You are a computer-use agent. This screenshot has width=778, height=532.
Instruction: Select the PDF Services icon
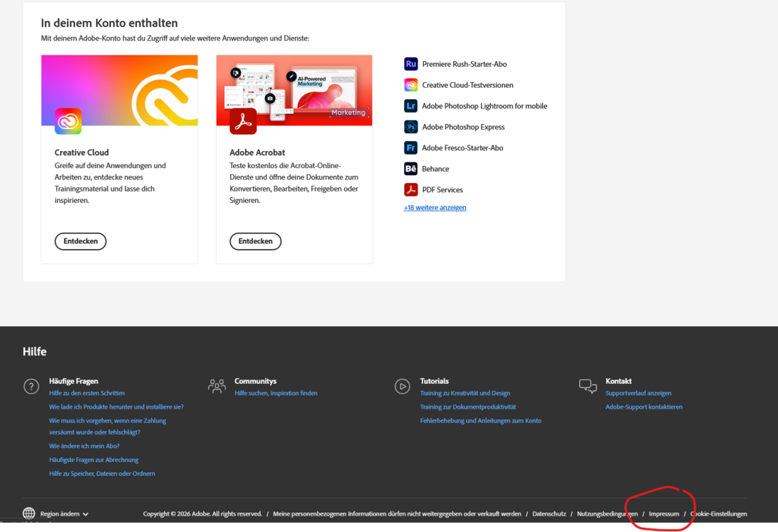click(411, 189)
